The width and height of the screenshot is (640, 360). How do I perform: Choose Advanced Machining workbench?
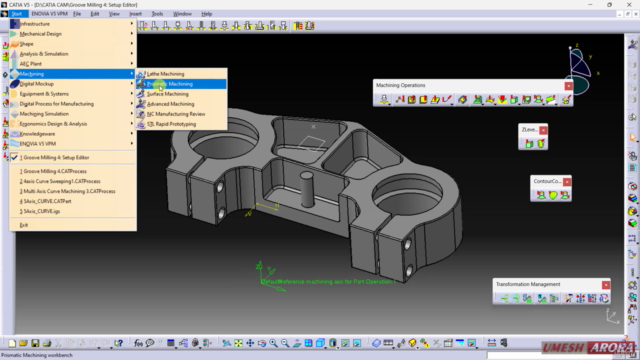(x=181, y=104)
